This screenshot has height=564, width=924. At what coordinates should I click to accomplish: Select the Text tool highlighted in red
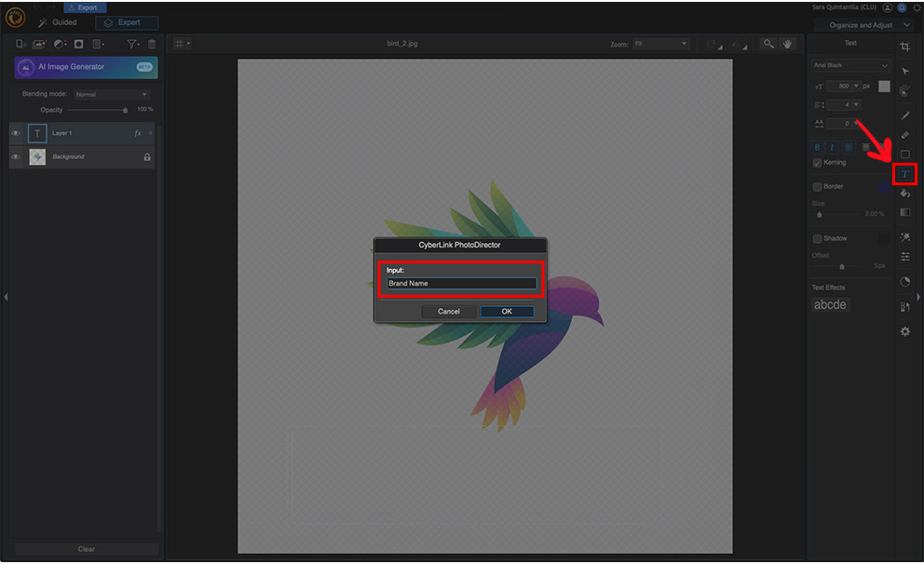tap(904, 174)
